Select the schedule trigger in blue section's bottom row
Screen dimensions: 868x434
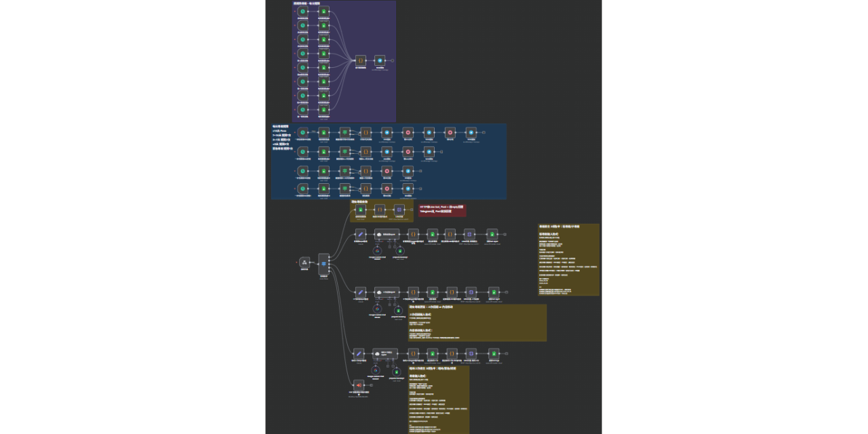coord(302,189)
